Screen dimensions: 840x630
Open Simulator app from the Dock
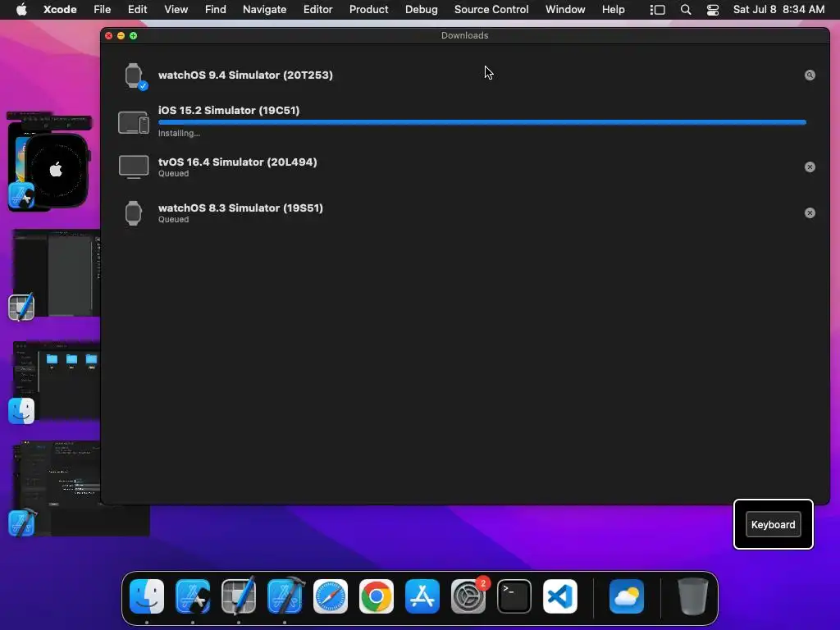click(x=193, y=596)
